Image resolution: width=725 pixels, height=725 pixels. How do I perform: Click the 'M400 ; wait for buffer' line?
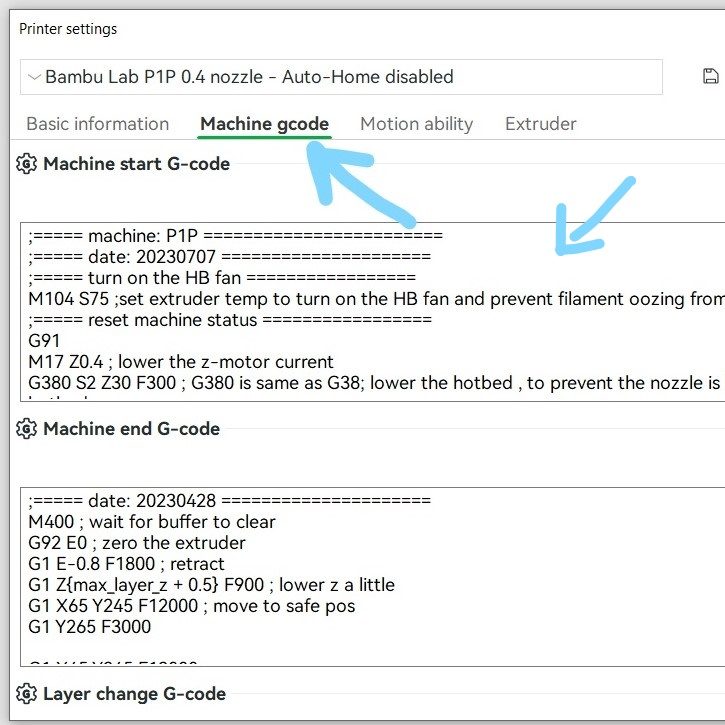pos(152,522)
